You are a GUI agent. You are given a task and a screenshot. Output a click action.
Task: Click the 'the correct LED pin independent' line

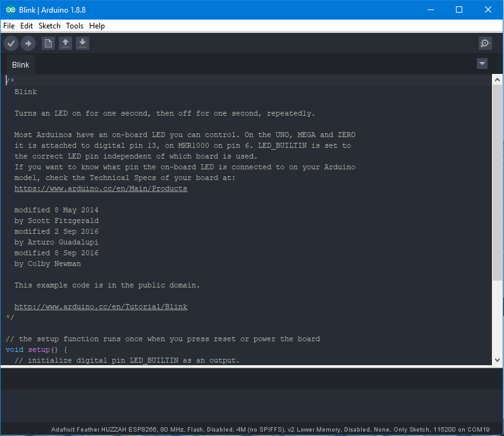136,157
